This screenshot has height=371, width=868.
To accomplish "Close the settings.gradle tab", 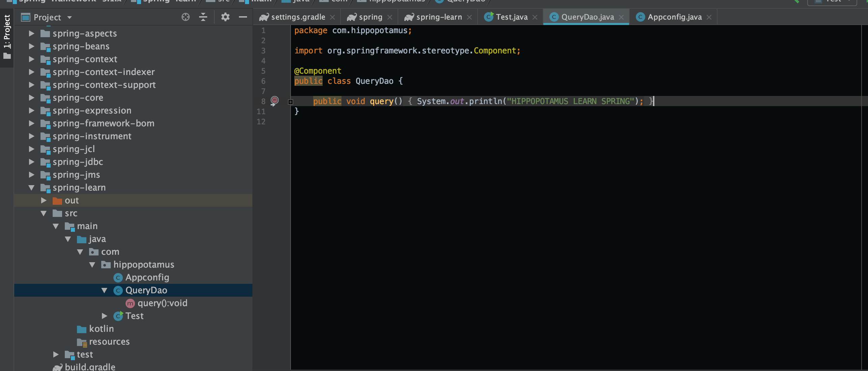I will [332, 17].
